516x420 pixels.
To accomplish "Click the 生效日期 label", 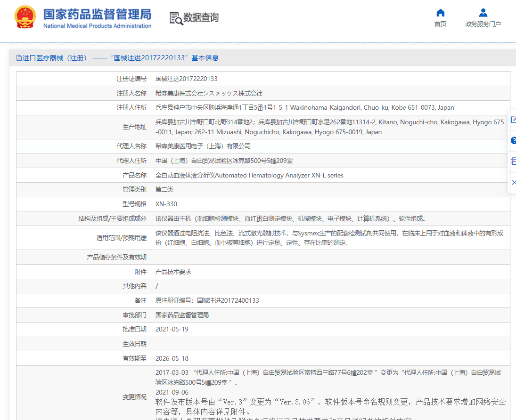I will (x=135, y=344).
